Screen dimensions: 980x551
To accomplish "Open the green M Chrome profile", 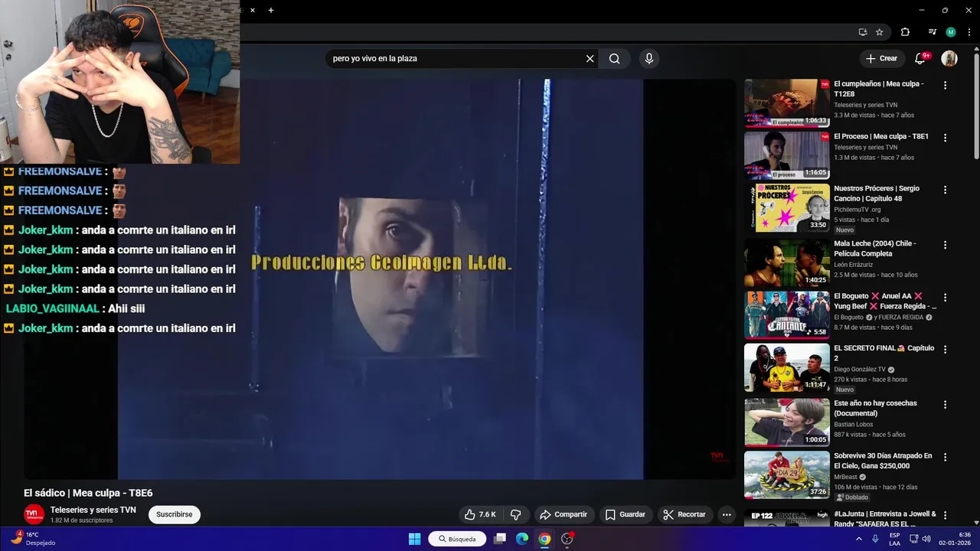I will pyautogui.click(x=951, y=32).
